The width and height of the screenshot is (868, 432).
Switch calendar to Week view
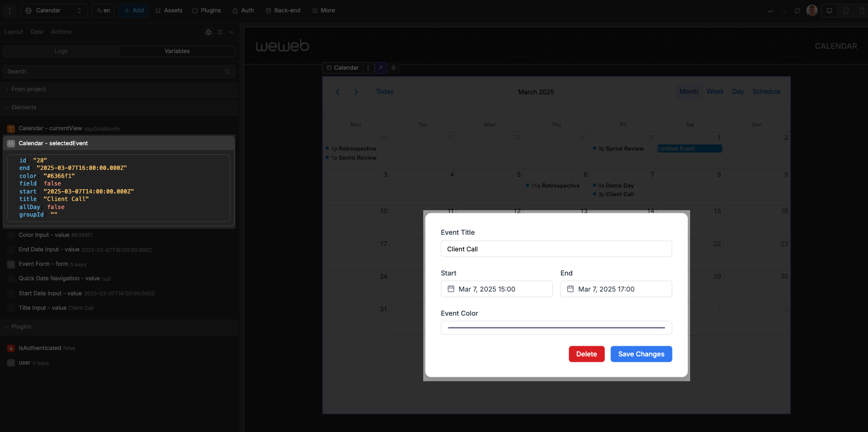pos(715,92)
